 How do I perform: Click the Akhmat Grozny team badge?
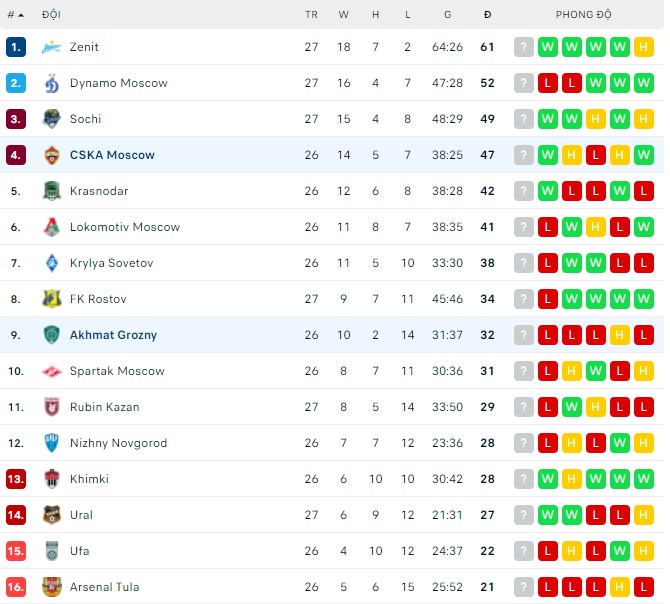tap(52, 335)
